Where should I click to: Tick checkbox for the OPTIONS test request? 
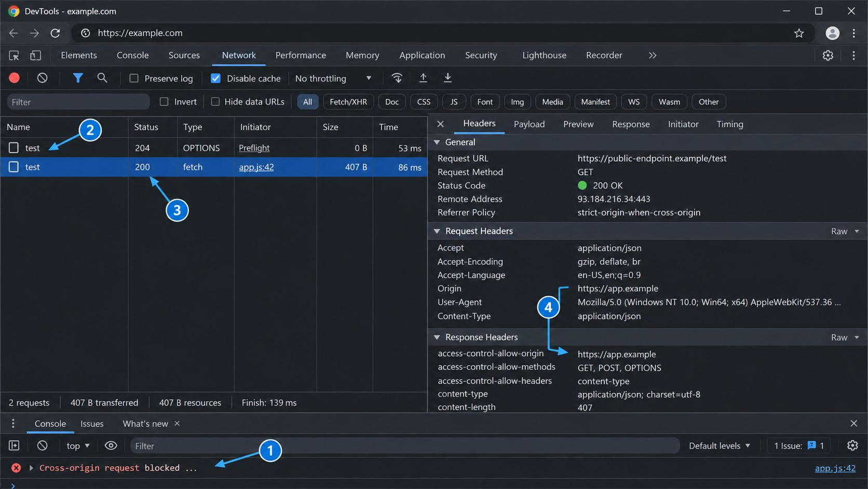pos(13,148)
